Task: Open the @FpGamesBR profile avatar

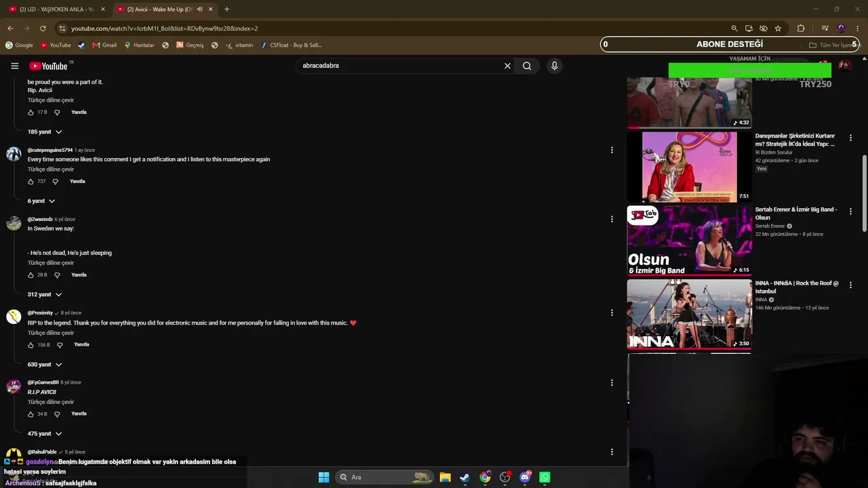Action: [x=14, y=386]
